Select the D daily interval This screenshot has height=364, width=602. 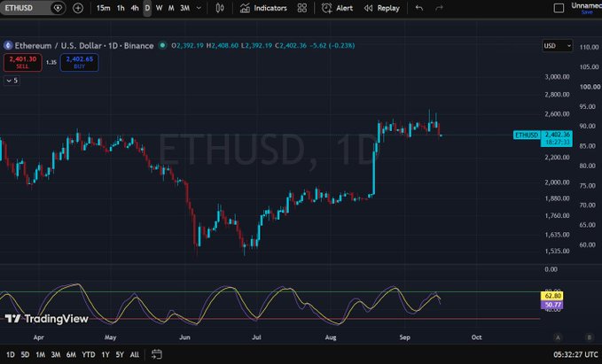147,8
